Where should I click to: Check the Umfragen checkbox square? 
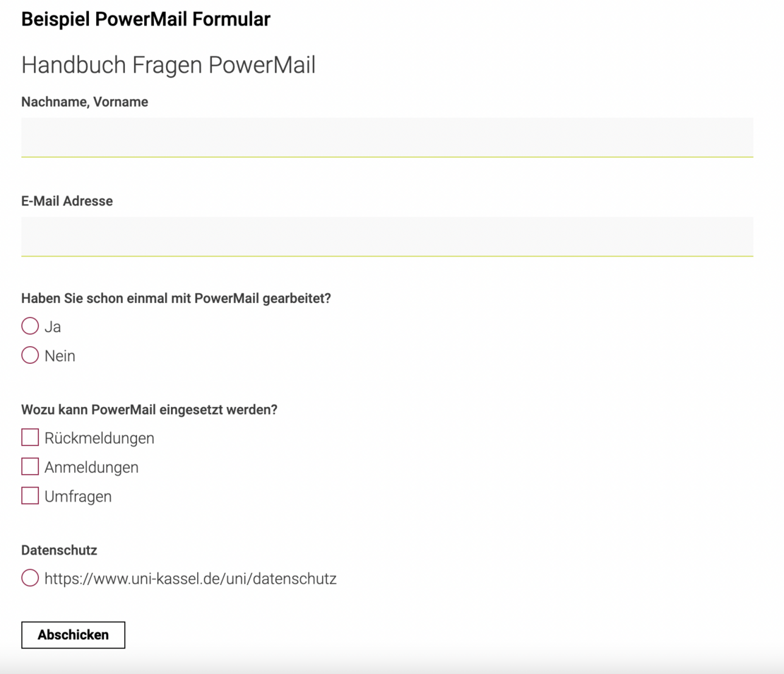tap(30, 496)
